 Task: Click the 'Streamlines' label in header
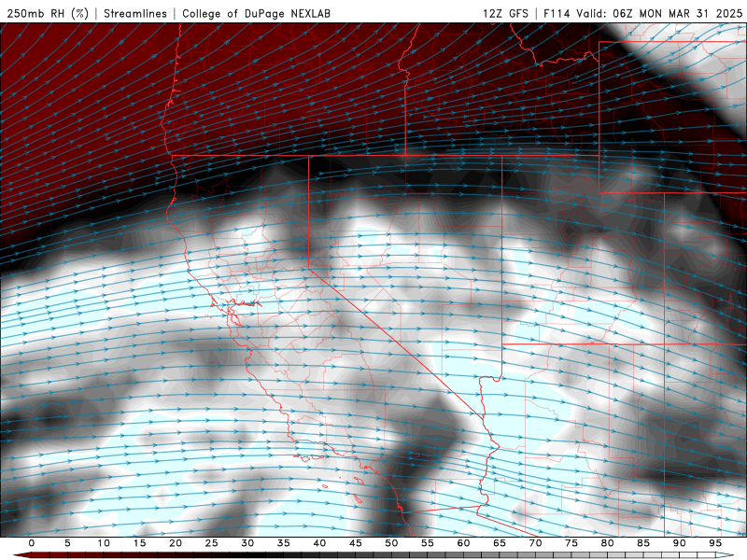click(x=135, y=13)
